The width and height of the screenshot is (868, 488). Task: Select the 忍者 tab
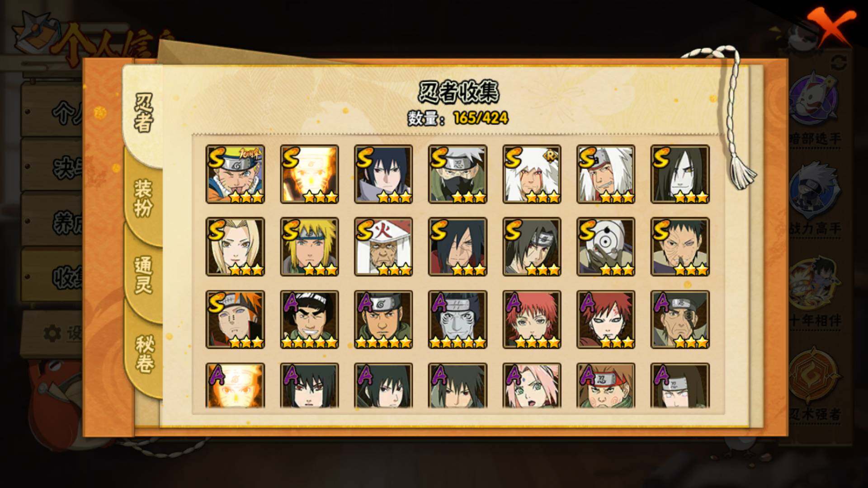(x=143, y=113)
